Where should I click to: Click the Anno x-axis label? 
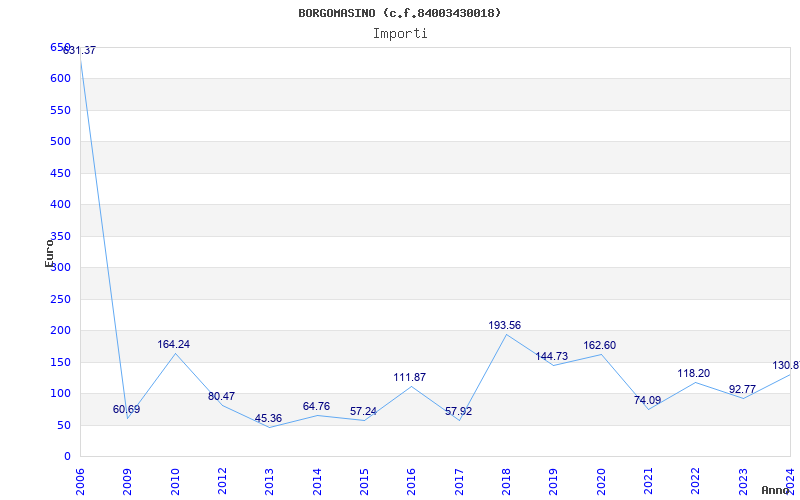coord(776,490)
